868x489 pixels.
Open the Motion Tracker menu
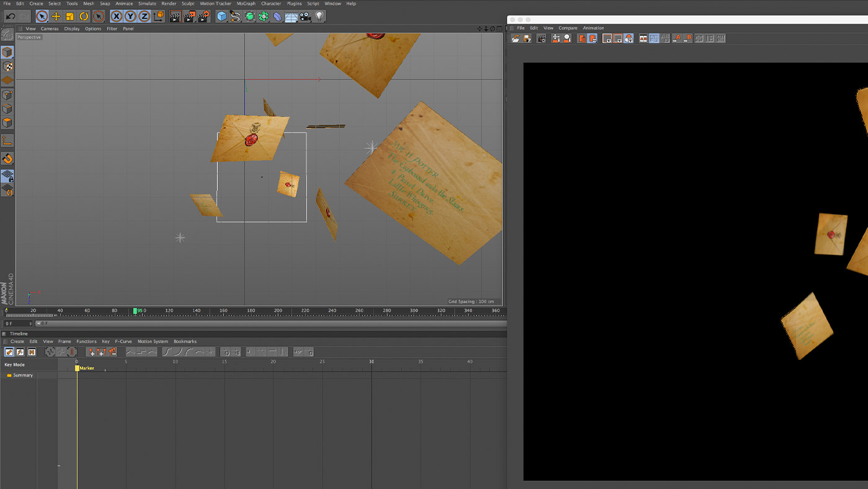point(215,4)
